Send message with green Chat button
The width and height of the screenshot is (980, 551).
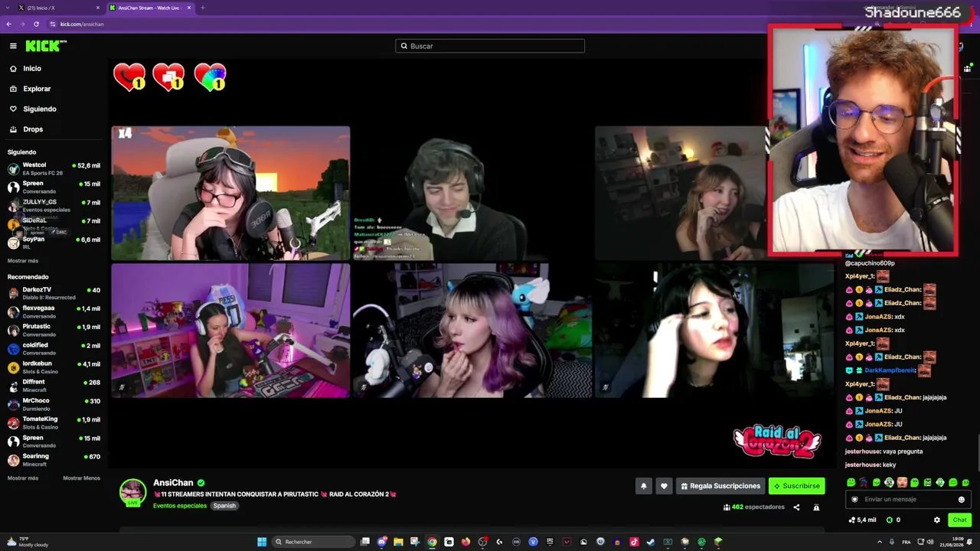[x=959, y=520]
